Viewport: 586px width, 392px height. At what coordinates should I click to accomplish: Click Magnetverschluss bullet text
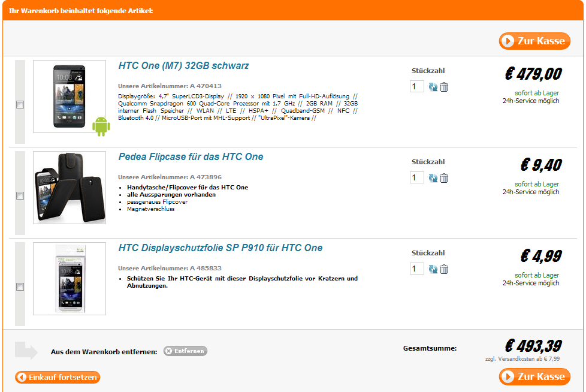[150, 209]
